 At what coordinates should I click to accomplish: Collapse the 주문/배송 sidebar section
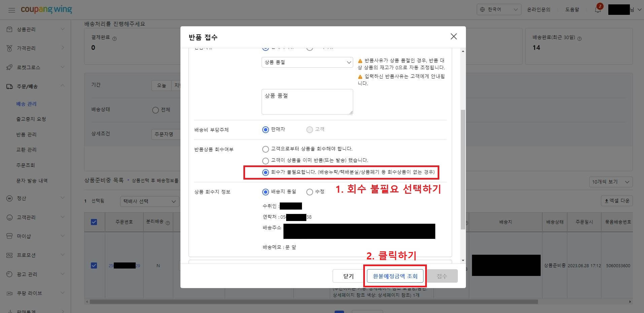63,86
